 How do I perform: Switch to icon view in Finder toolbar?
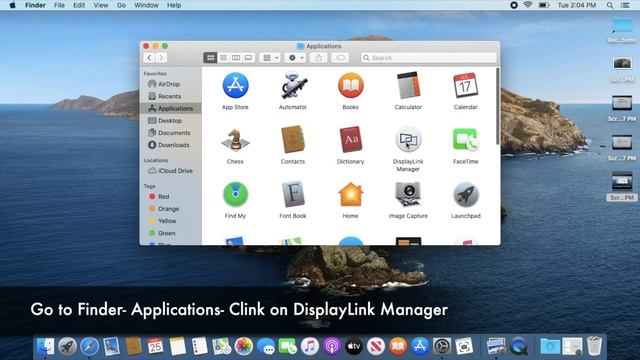210,58
